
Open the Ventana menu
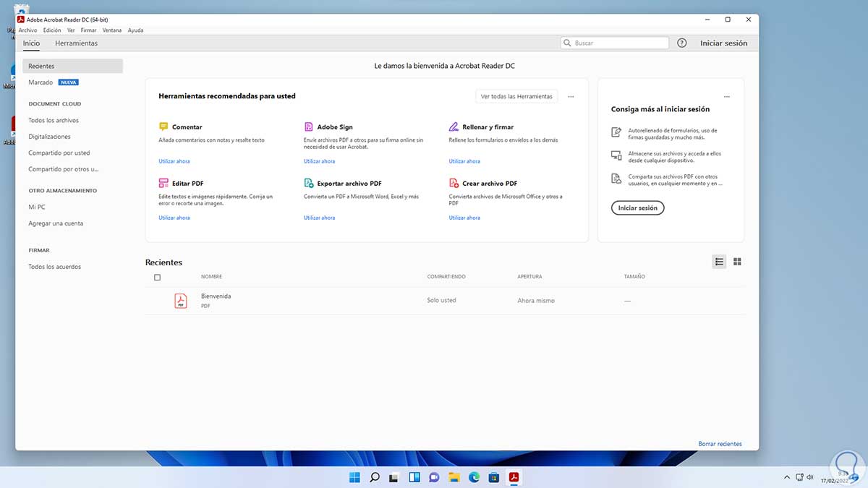click(112, 30)
